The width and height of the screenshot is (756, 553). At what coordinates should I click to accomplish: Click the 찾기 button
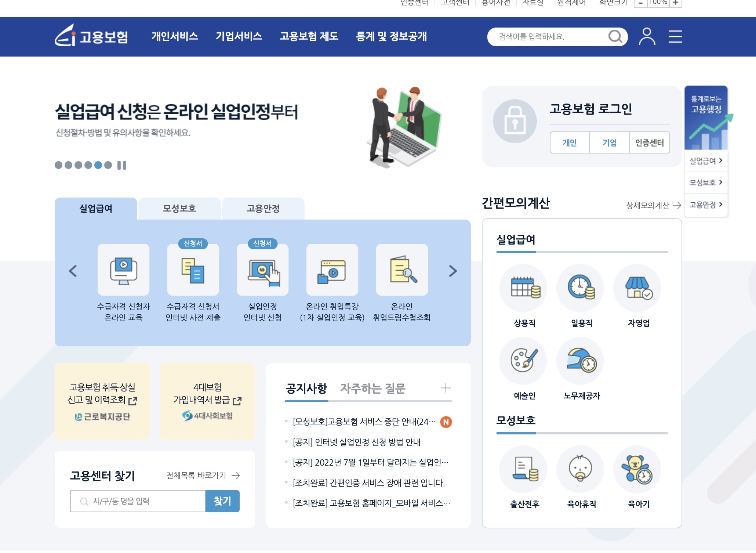[x=222, y=501]
